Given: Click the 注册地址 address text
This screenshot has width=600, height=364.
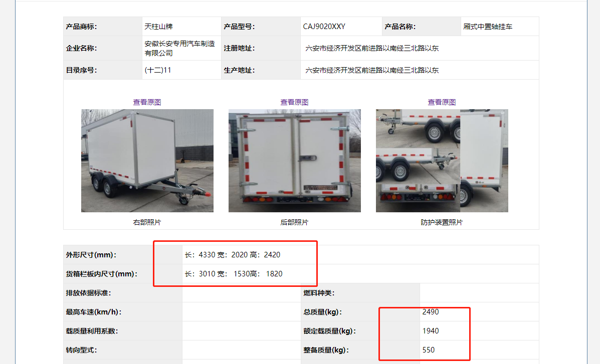Looking at the screenshot, I should [372, 48].
